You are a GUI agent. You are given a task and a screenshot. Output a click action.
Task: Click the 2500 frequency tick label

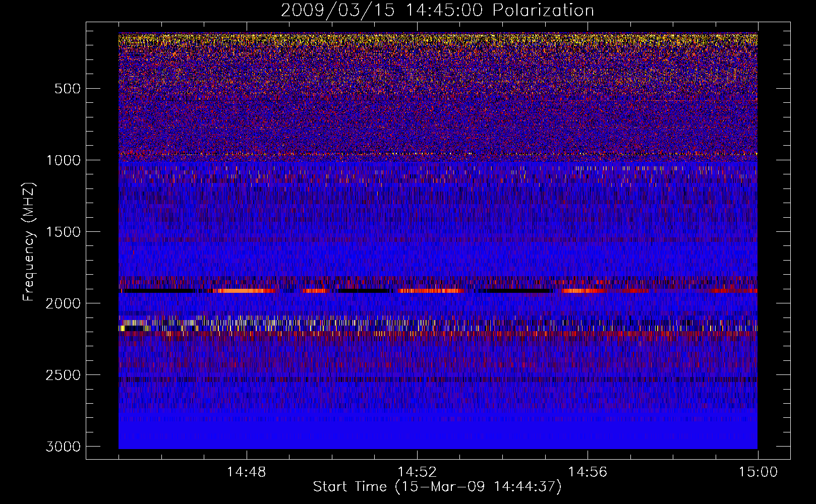point(63,375)
